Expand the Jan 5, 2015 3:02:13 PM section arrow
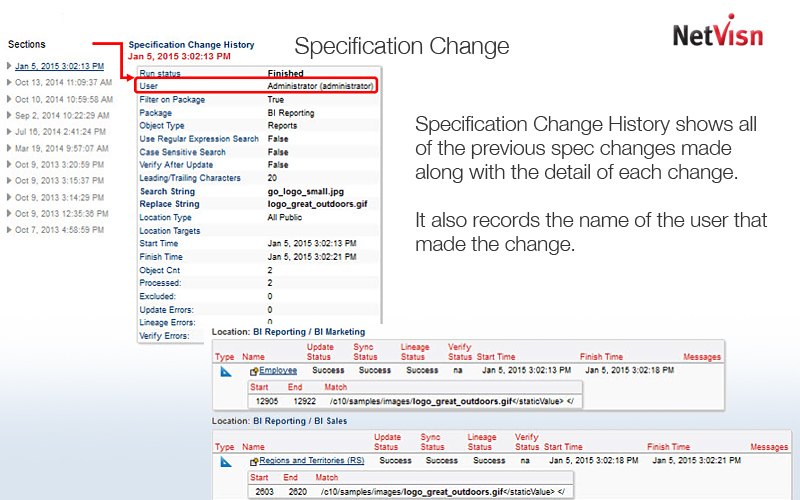The image size is (800, 500). pyautogui.click(x=9, y=66)
